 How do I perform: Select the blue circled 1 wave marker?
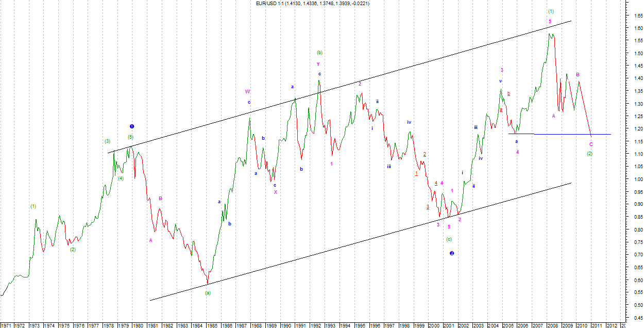(x=132, y=126)
